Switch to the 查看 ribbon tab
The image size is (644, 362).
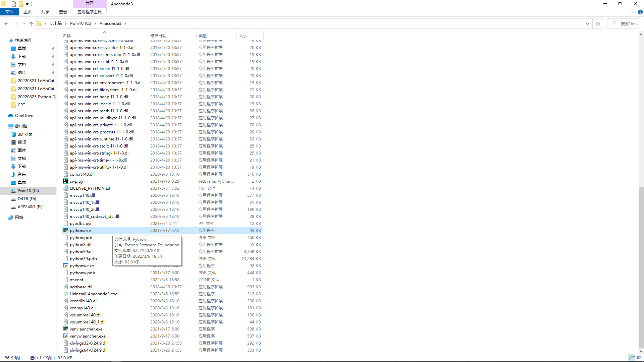click(x=63, y=12)
